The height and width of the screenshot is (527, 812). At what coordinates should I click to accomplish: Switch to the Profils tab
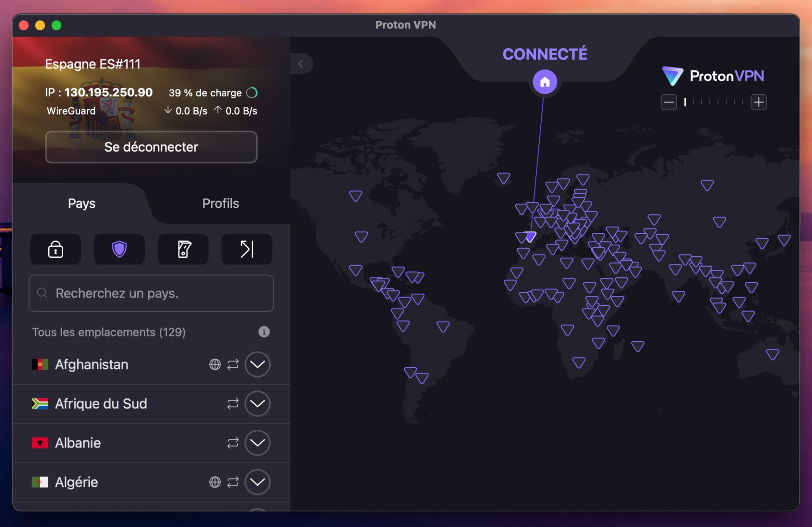(x=220, y=203)
